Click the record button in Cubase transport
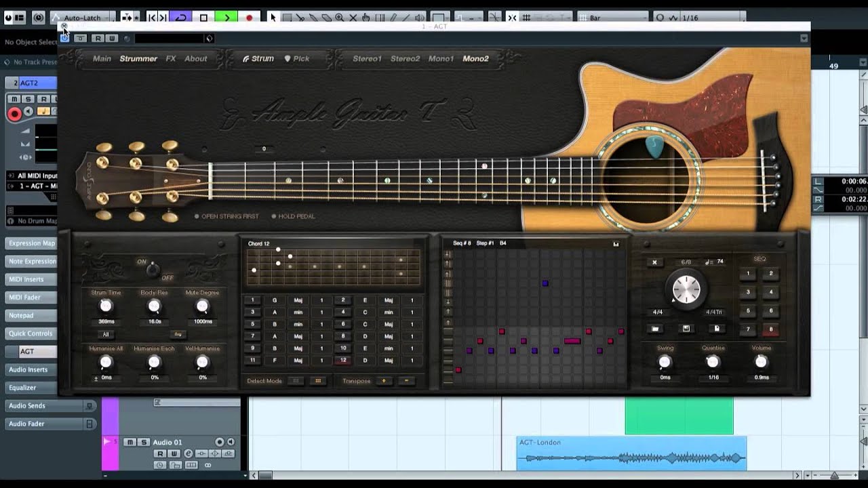The image size is (868, 488). [249, 18]
